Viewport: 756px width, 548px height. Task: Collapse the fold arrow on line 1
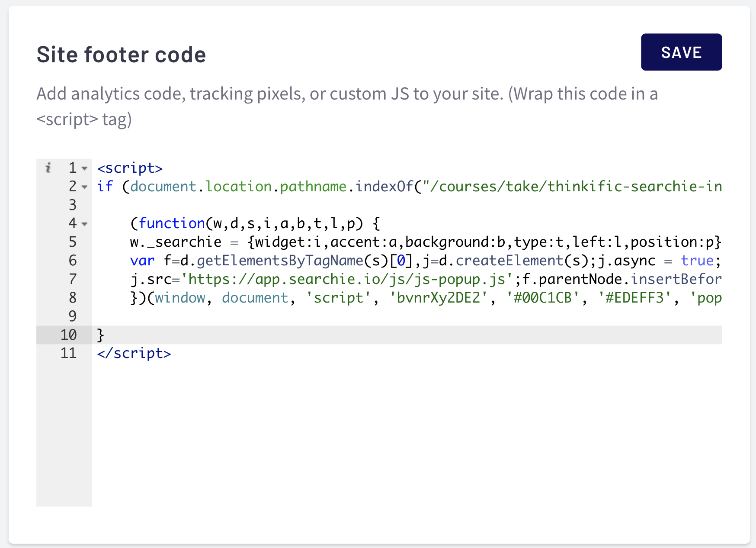click(85, 168)
